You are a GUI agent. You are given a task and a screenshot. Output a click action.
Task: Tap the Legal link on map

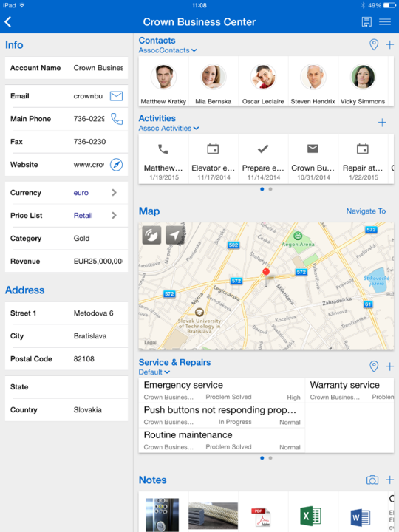coord(150,342)
